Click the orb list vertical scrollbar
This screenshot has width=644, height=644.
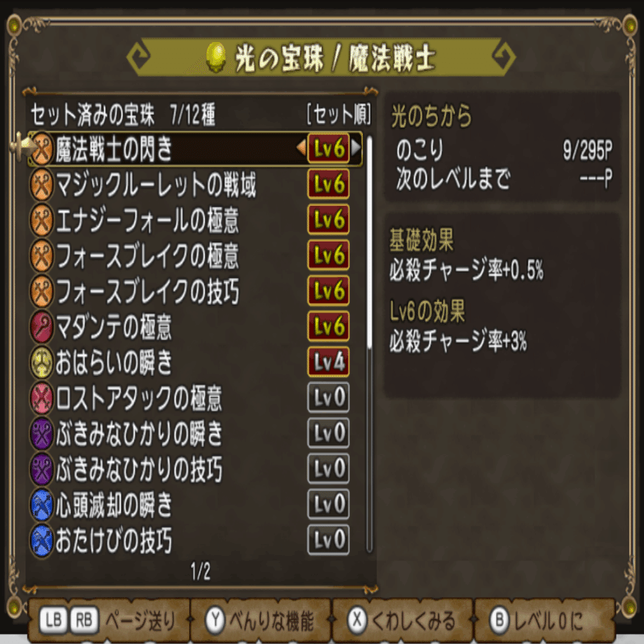coord(369,344)
